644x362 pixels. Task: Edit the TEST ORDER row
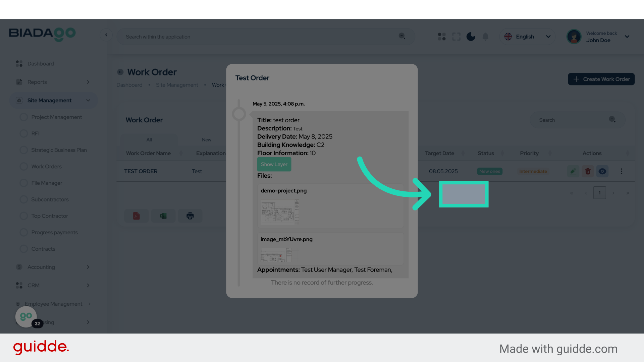tap(573, 171)
